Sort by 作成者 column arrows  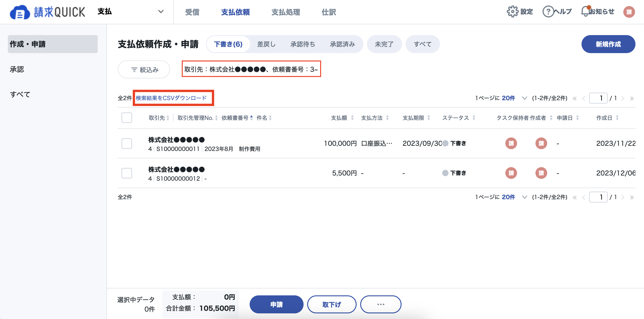click(x=551, y=118)
